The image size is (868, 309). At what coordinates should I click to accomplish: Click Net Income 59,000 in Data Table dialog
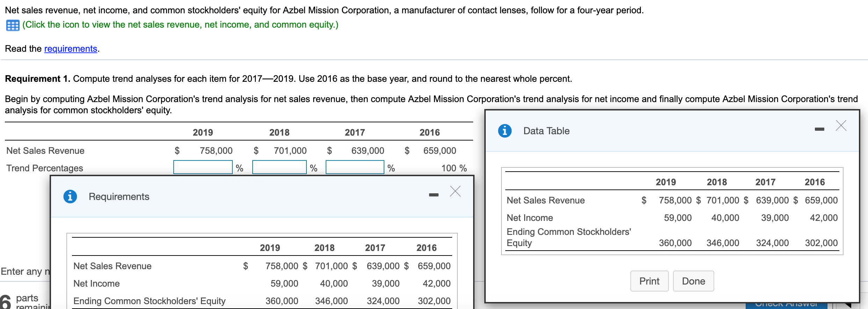[678, 218]
